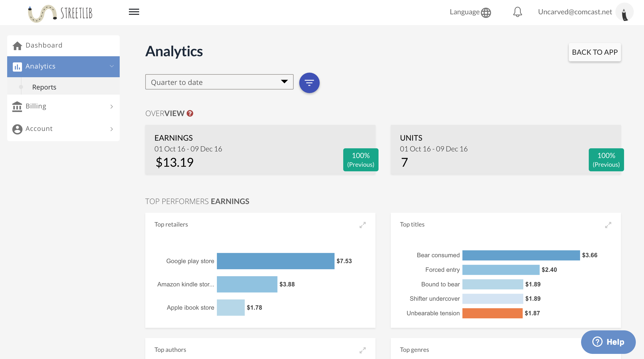Open the Uncarved@comcast.net account menu
Screen dimensions: 644x359
pyautogui.click(x=575, y=12)
